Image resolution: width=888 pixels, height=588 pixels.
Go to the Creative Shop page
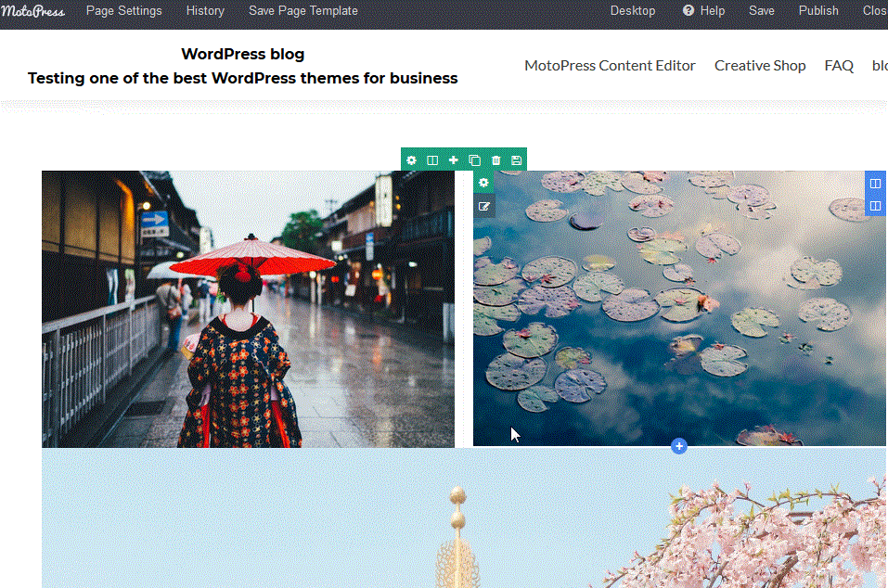click(x=760, y=66)
